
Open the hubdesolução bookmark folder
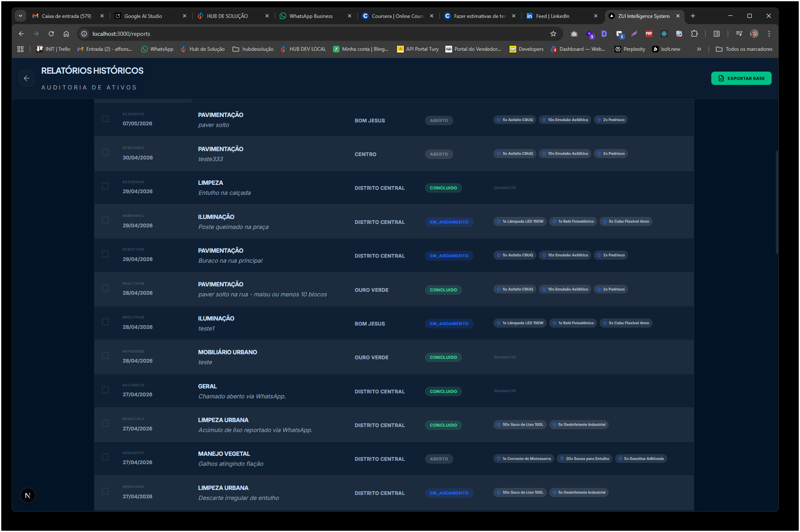coord(253,49)
